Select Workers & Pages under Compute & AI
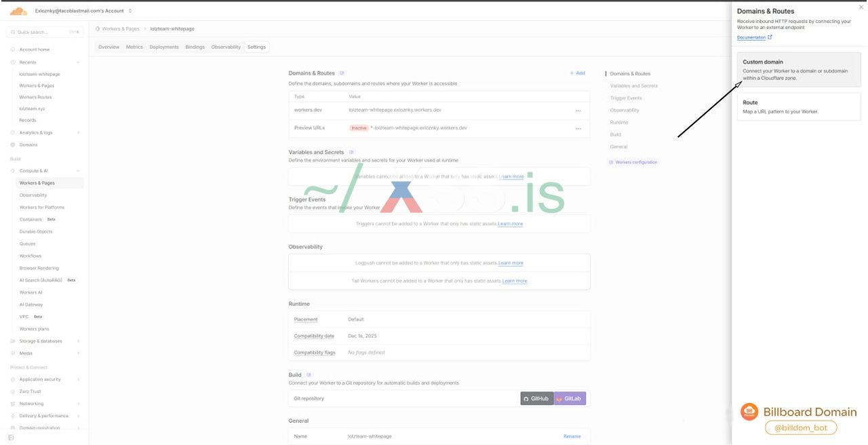 tap(50, 183)
